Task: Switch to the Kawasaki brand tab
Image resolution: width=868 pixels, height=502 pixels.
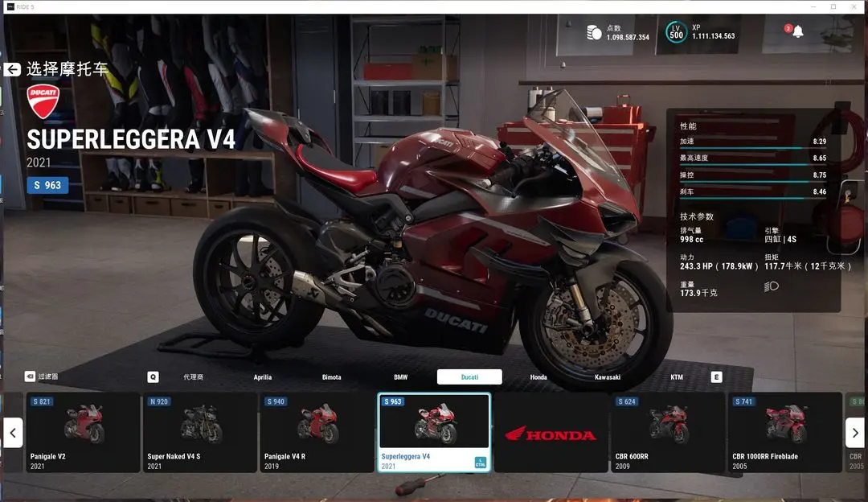Action: 608,376
